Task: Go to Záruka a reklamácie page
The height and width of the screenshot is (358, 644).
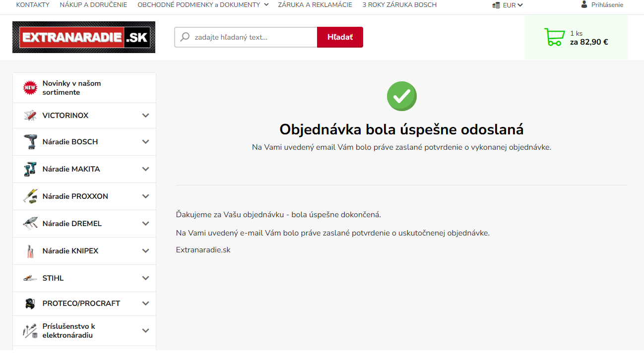Action: pyautogui.click(x=315, y=4)
